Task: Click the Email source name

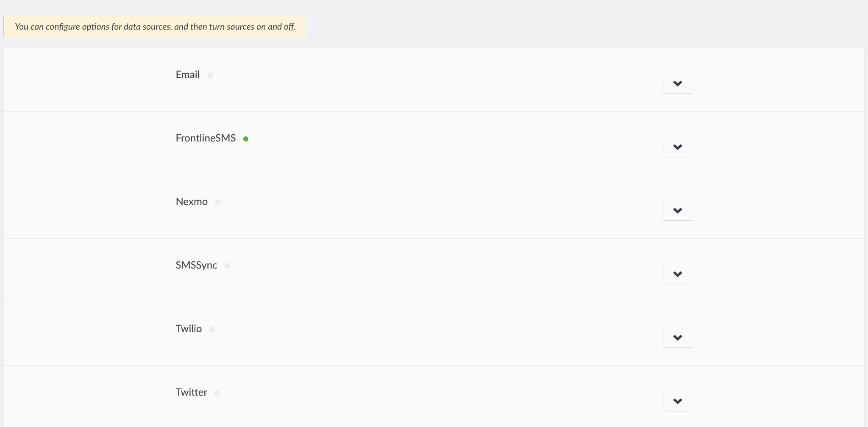Action: [188, 75]
